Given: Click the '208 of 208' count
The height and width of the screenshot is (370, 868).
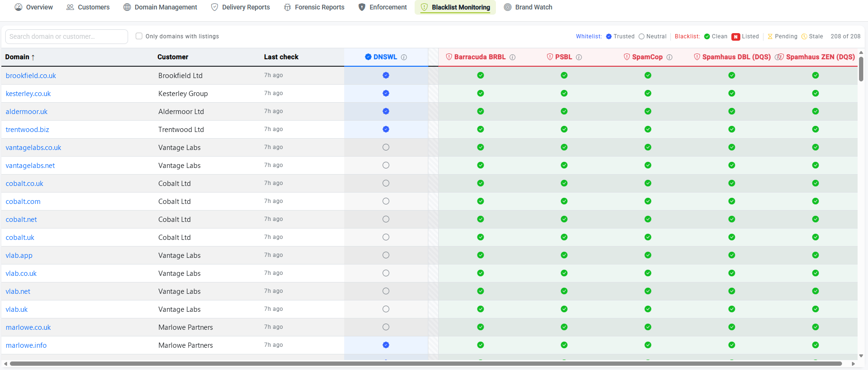Looking at the screenshot, I should [845, 36].
